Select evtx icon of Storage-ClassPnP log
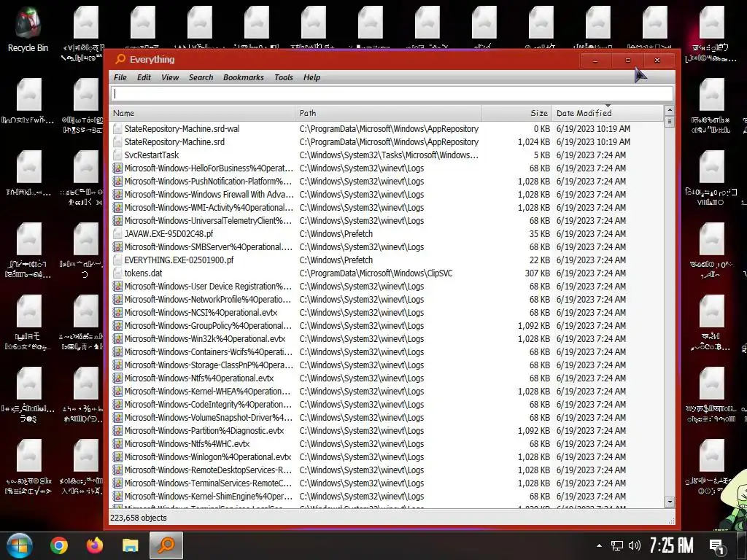Viewport: 747px width, 560px height. [117, 365]
